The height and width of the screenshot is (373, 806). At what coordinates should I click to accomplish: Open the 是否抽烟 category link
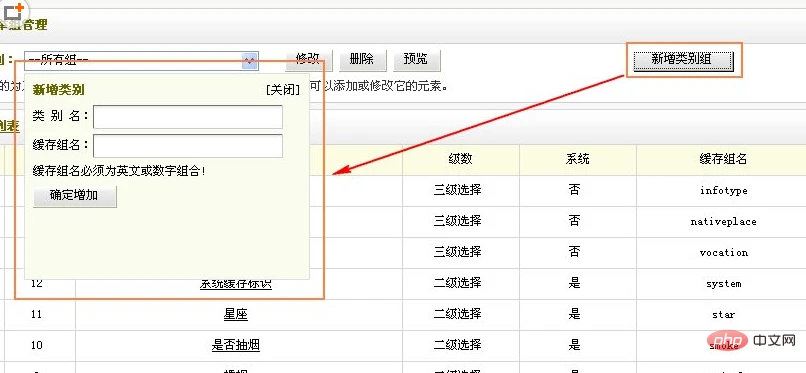click(x=235, y=345)
